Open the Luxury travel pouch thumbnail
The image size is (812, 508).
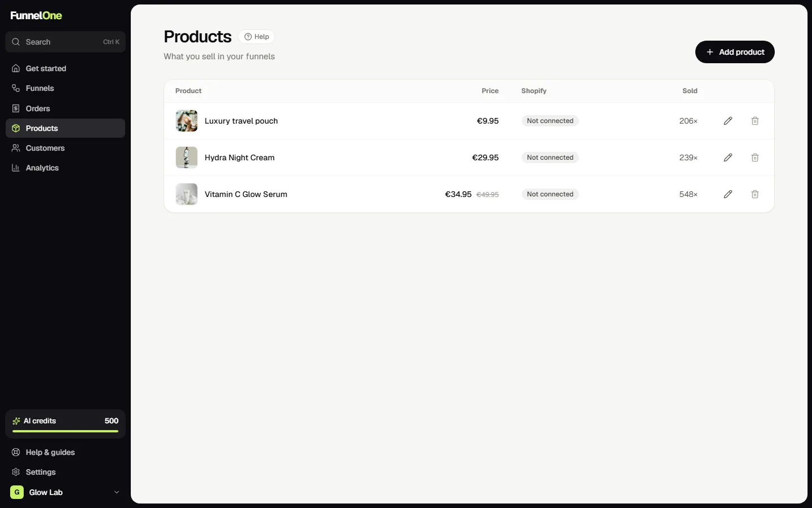(187, 121)
